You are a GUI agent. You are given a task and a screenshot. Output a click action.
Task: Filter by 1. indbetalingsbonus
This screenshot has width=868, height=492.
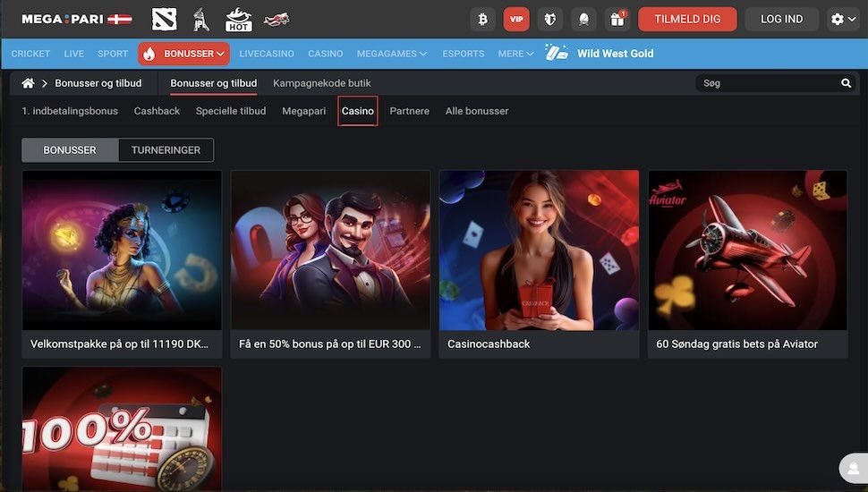tap(70, 111)
